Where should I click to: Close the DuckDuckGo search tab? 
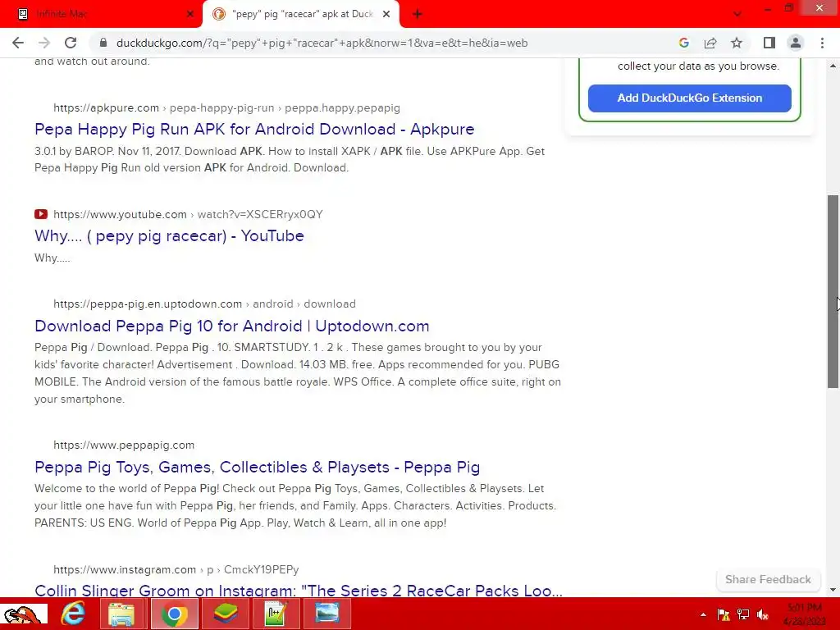tap(386, 14)
